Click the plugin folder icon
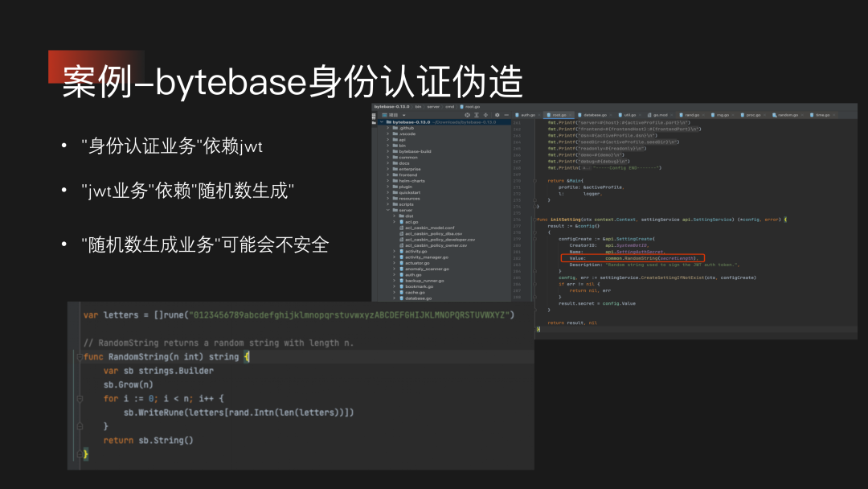The image size is (868, 489). coord(395,187)
